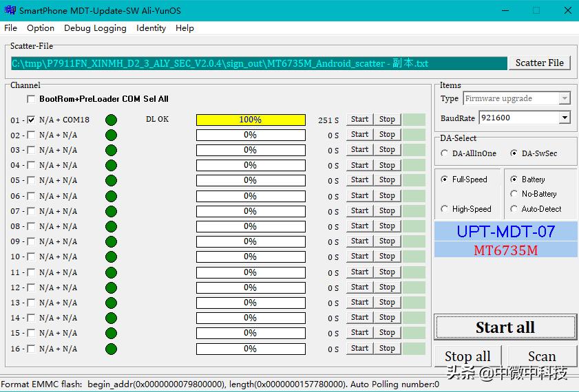Select the Auto-Detect battery option

click(x=514, y=209)
